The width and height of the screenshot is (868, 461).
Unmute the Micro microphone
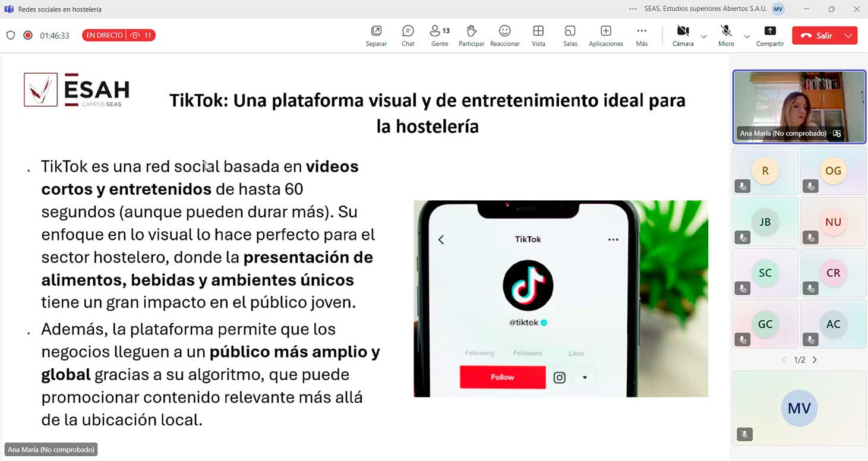(x=725, y=36)
